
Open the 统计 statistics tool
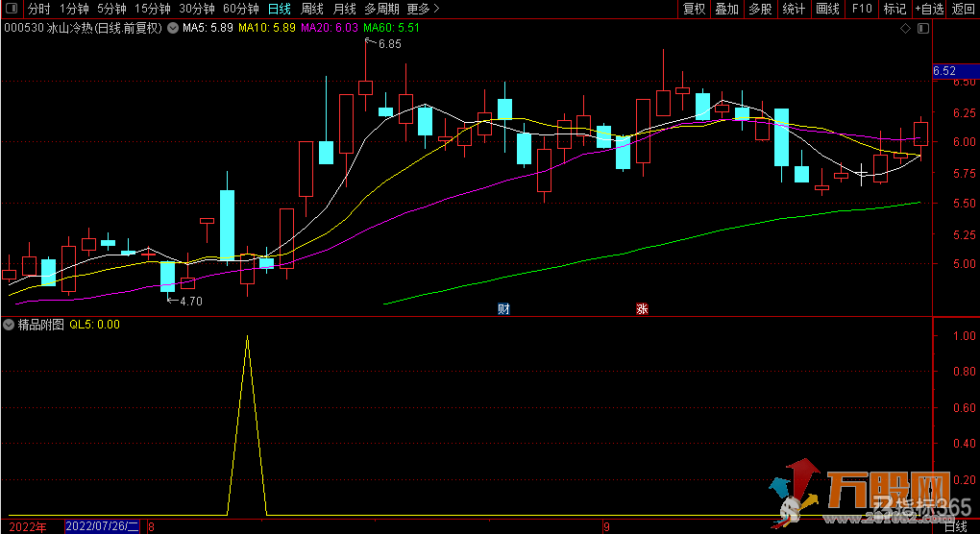(794, 9)
